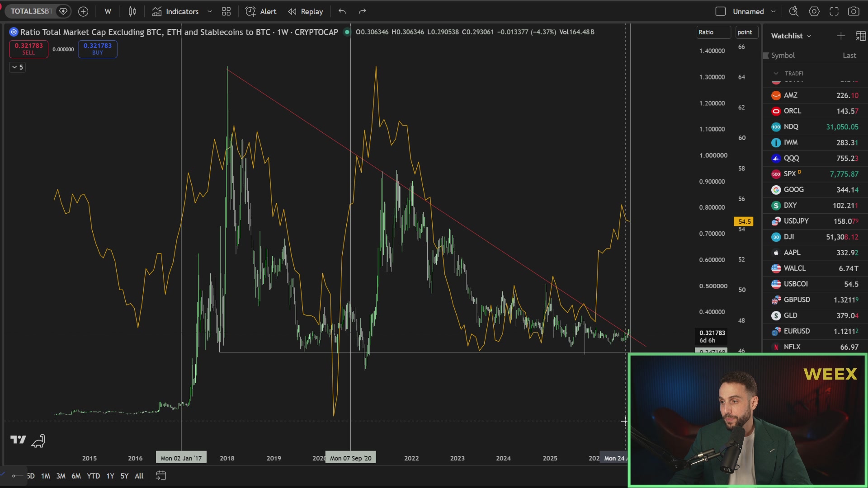
Task: Open the Indicators dialog
Action: (x=176, y=11)
